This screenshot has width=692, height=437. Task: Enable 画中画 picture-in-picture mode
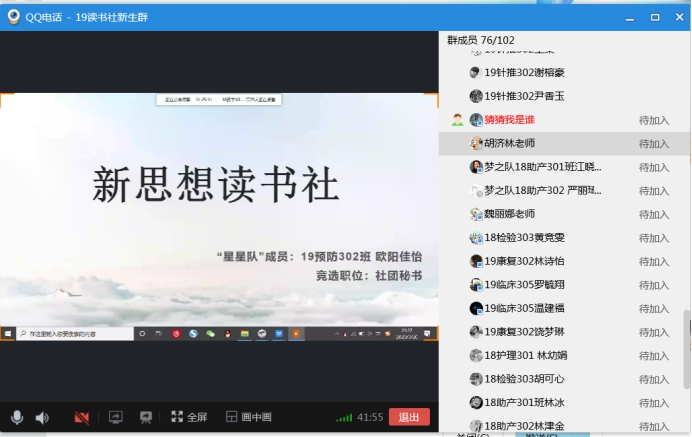[248, 417]
